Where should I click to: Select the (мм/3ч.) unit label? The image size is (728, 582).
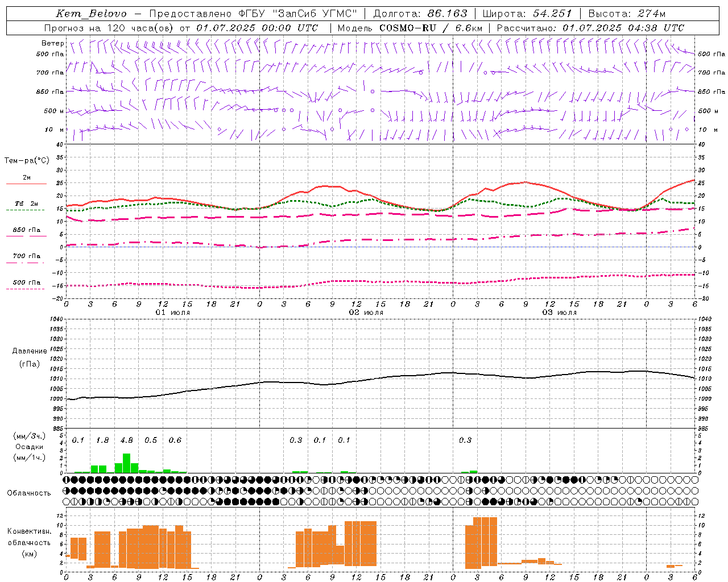click(x=29, y=436)
